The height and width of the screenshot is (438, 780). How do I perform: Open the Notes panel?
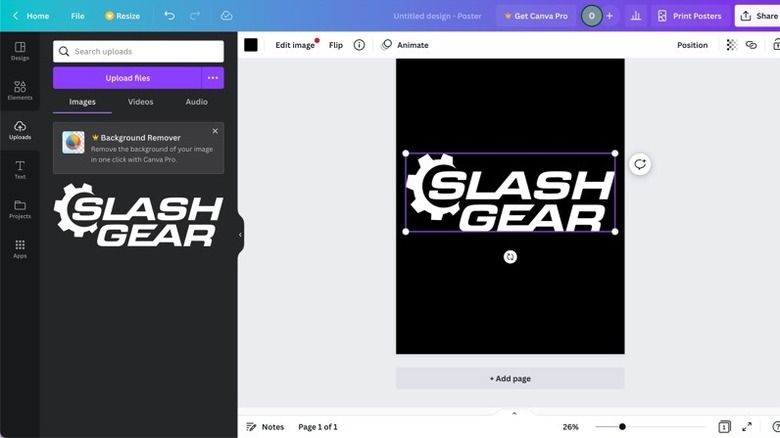[265, 427]
